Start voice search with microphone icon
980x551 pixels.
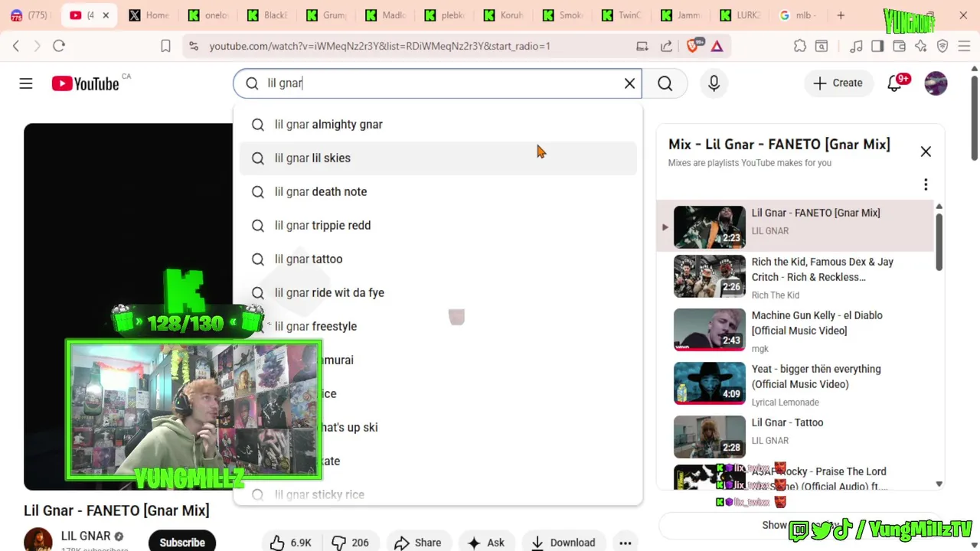714,83
